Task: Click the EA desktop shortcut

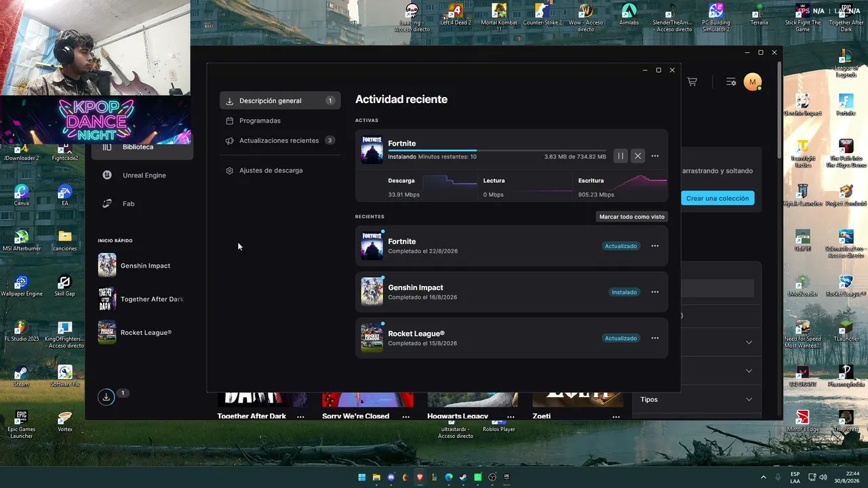Action: tap(65, 196)
